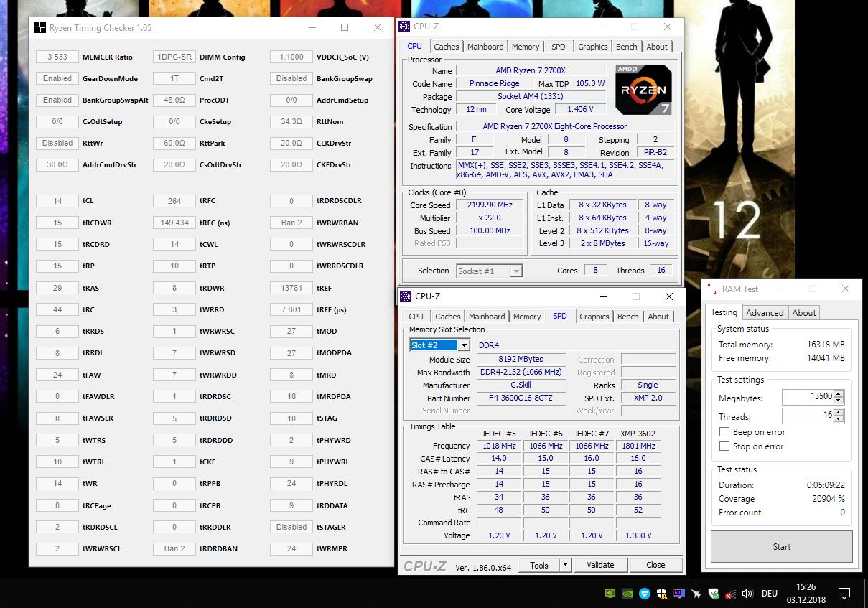Screen dimensions: 868x608
Task: Open Bench tab in top CPU-Z window
Action: [x=627, y=47]
